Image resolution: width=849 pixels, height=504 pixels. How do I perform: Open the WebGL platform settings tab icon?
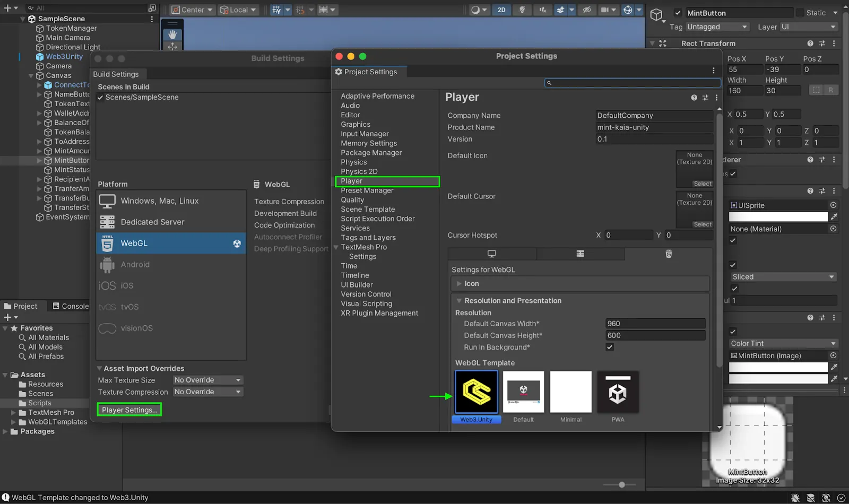pos(668,254)
